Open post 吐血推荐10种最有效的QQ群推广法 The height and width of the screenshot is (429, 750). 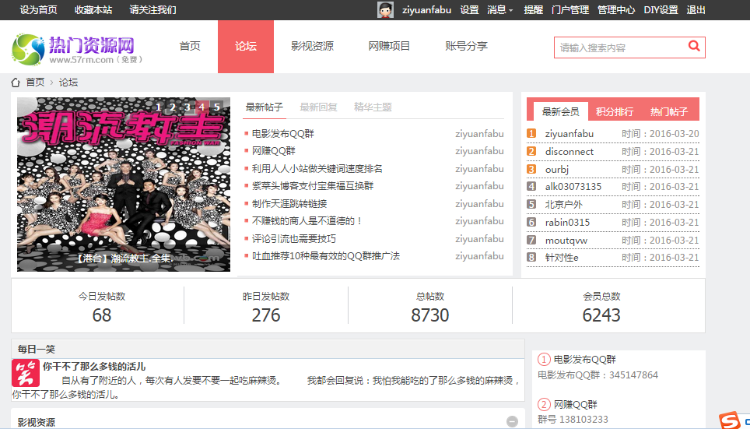click(326, 256)
